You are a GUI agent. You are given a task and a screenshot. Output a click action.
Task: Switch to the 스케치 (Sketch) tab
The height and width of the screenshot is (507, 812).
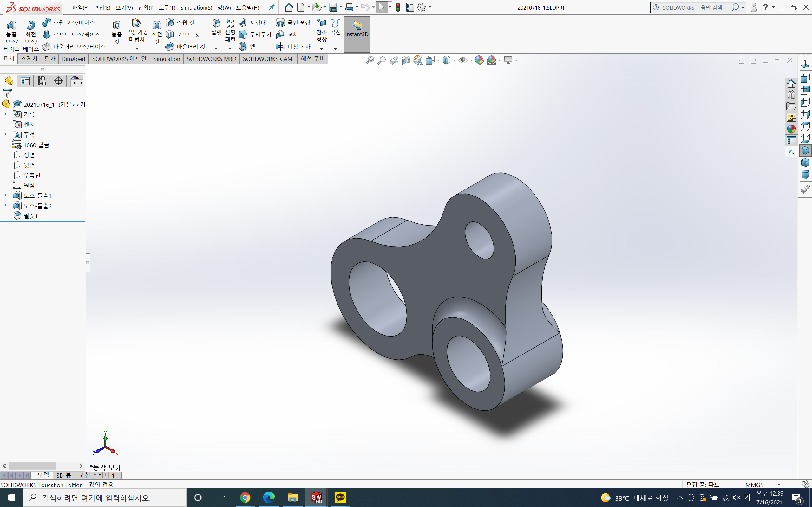pyautogui.click(x=29, y=59)
